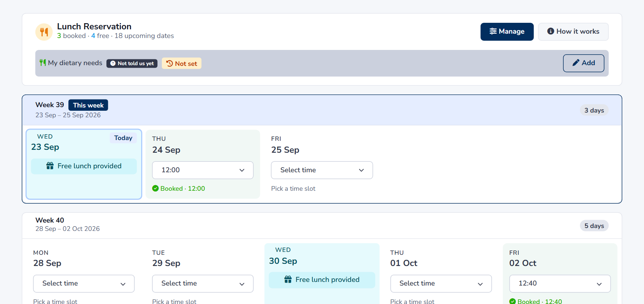This screenshot has width=644, height=304.
Task: Click the My dietary needs label
Action: [x=75, y=63]
